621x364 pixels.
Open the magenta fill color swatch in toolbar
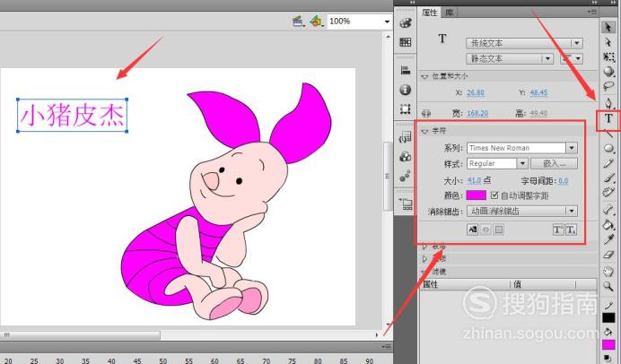608,344
